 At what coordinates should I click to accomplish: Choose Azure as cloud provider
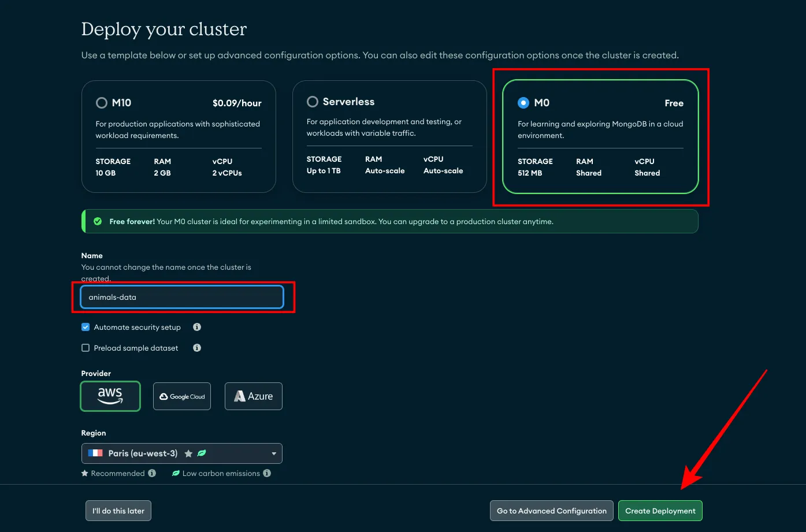254,396
